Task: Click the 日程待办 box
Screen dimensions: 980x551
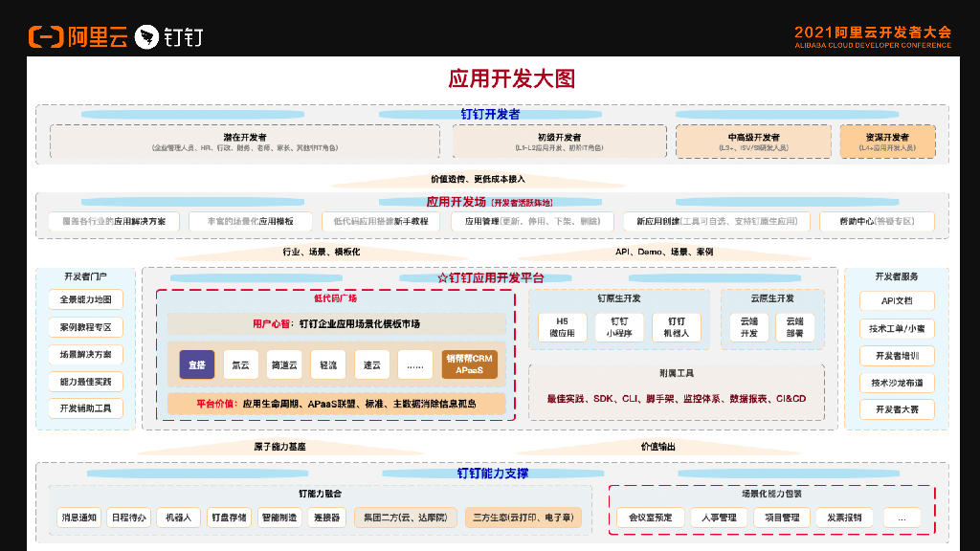Action: [x=129, y=518]
